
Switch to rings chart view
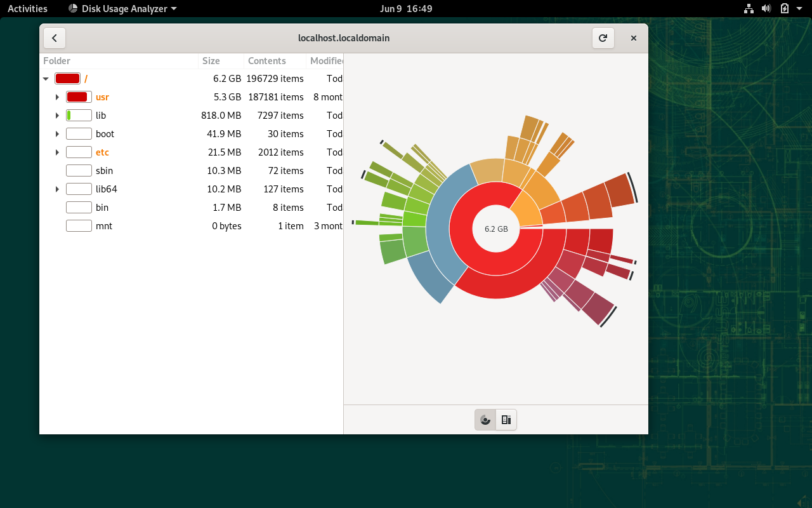(485, 420)
